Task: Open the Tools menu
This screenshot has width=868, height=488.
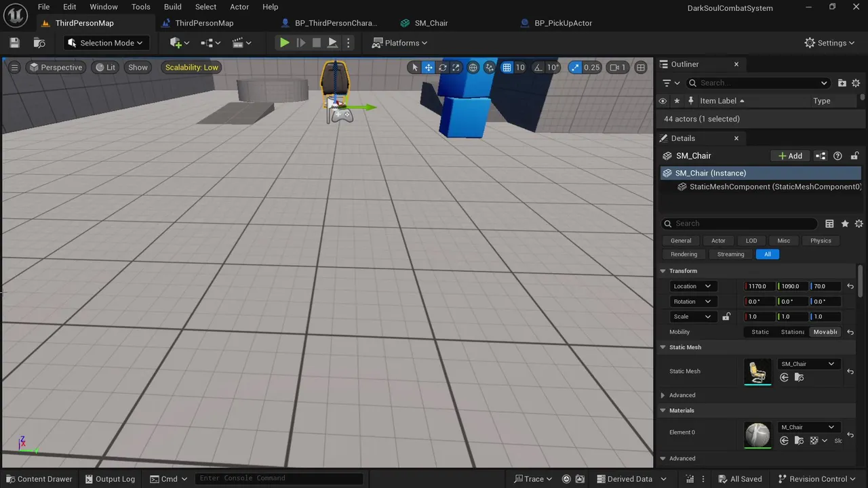Action: 141,7
